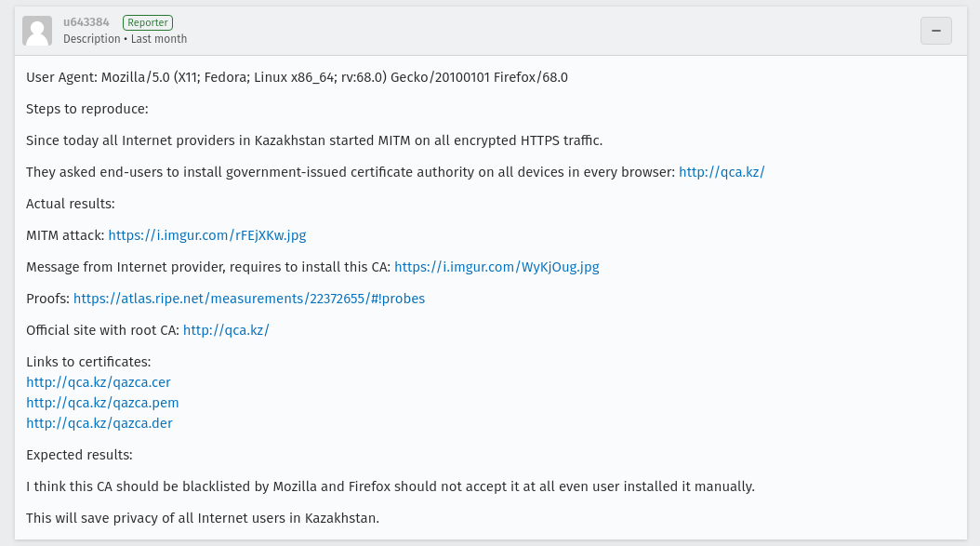Click the reporter's default avatar image

[37, 31]
